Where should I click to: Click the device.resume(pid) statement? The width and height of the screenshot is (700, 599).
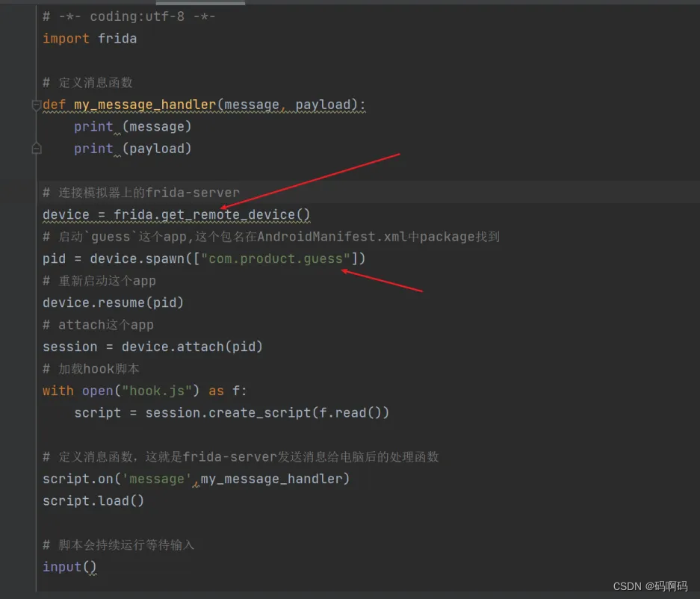(x=113, y=302)
